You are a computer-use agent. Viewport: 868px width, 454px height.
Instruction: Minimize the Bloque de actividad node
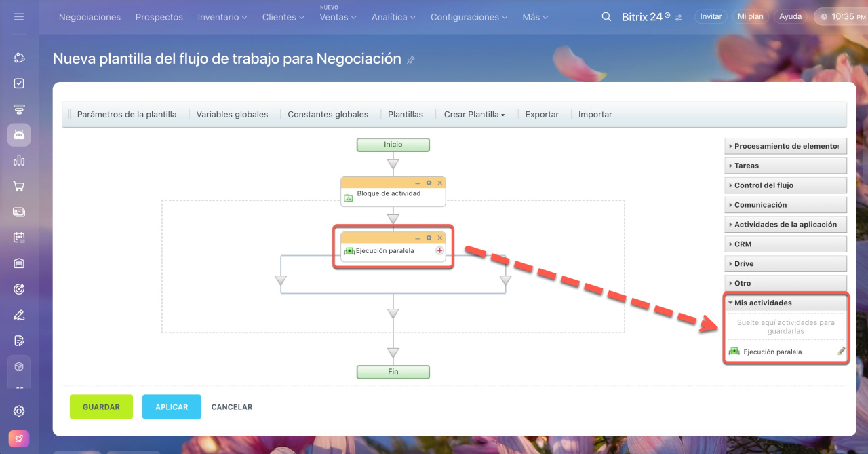[x=418, y=183]
